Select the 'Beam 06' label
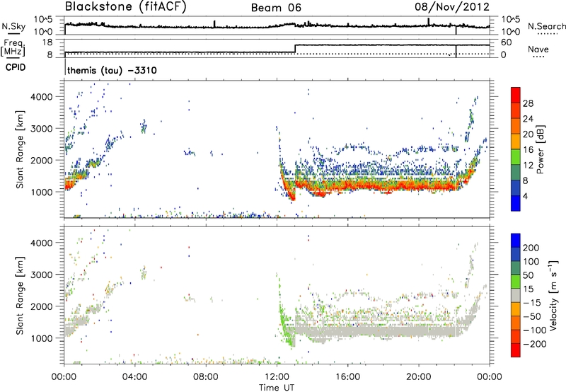 (276, 8)
